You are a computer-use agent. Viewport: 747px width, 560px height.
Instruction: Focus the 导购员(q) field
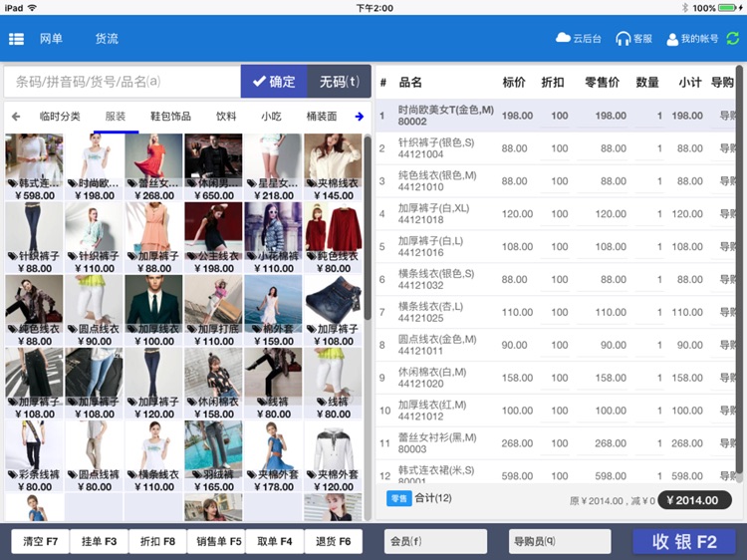tap(560, 541)
